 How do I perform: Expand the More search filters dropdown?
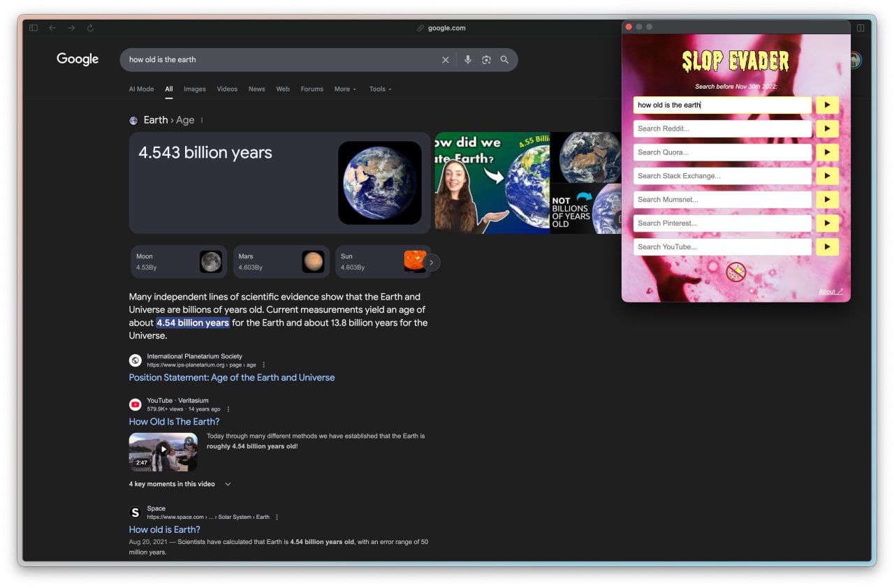point(345,89)
